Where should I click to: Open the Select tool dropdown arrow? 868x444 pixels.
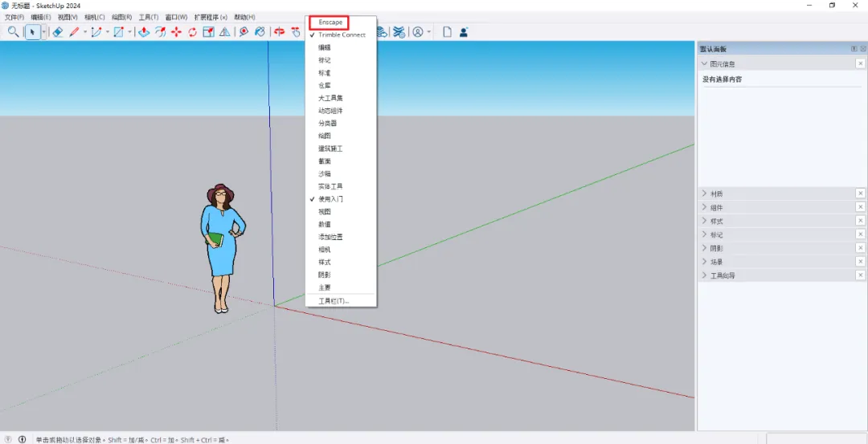coord(43,32)
